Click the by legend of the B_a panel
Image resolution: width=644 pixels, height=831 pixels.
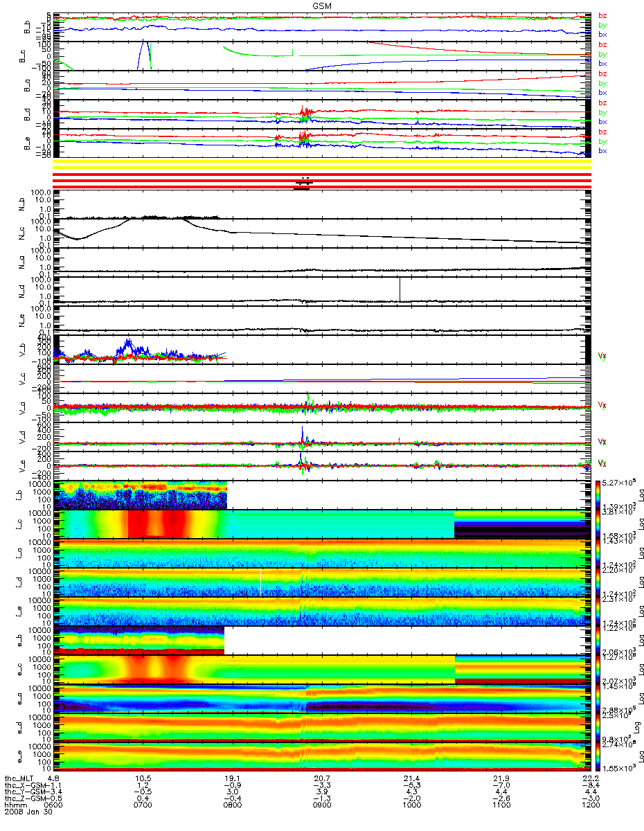[x=602, y=83]
